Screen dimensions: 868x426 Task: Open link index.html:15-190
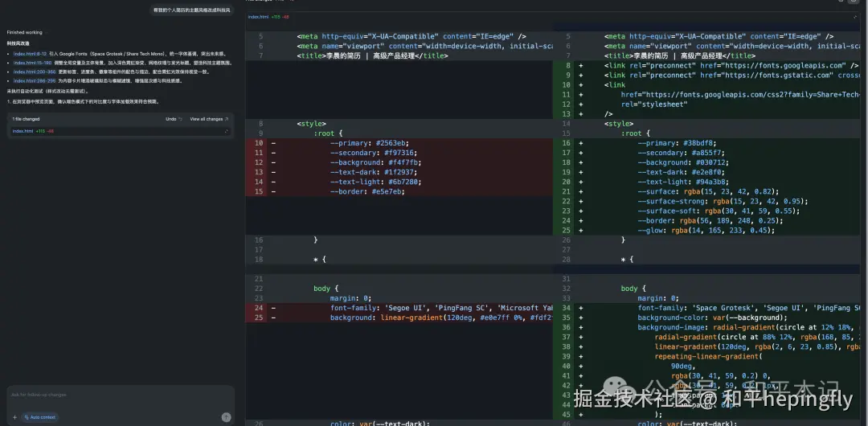point(32,63)
